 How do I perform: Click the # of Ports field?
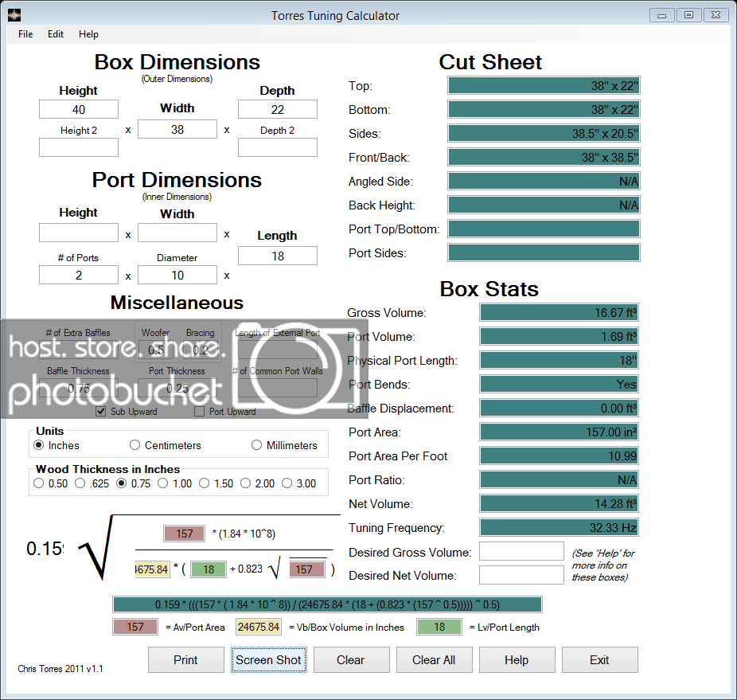pyautogui.click(x=79, y=275)
